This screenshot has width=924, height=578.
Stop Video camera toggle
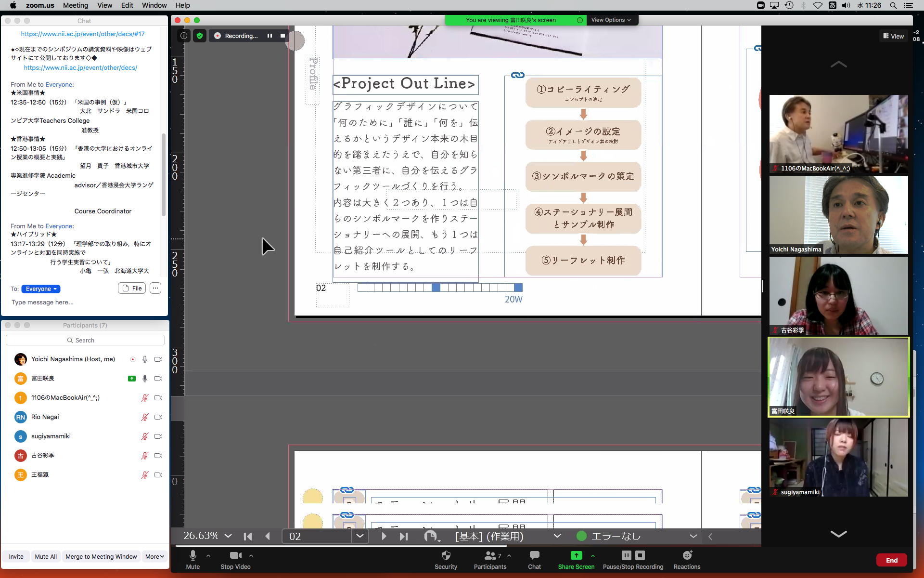pyautogui.click(x=235, y=555)
